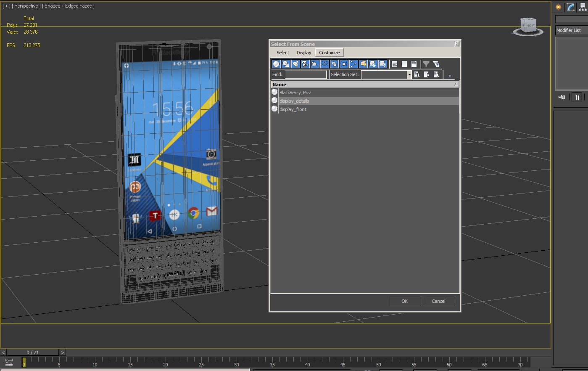Image resolution: width=588 pixels, height=371 pixels.
Task: Sort by the Name column header
Action: pos(365,85)
